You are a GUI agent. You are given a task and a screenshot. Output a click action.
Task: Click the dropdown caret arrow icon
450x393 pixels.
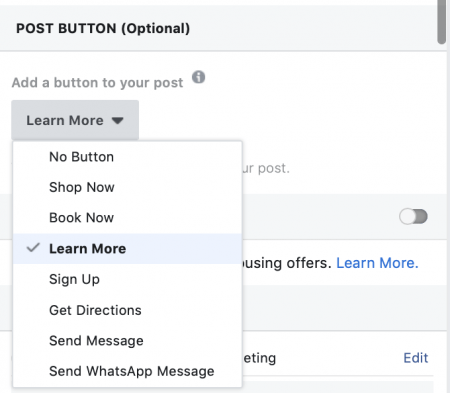tap(117, 120)
